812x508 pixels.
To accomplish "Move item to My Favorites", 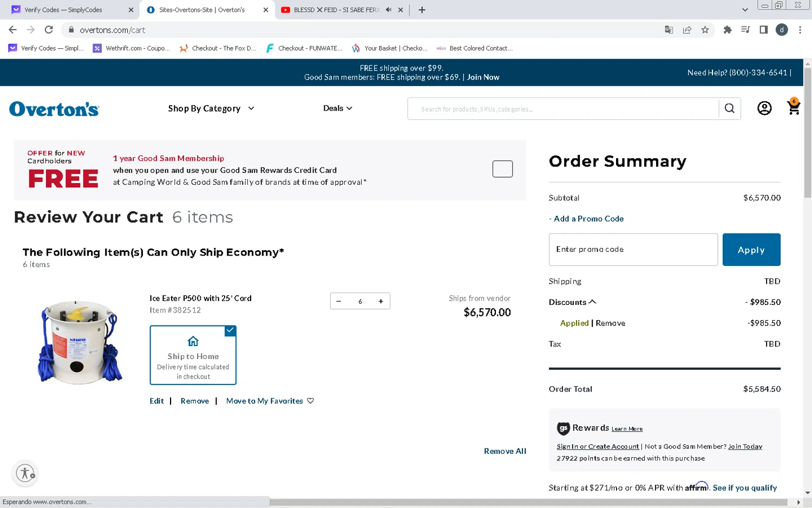I will pyautogui.click(x=270, y=401).
